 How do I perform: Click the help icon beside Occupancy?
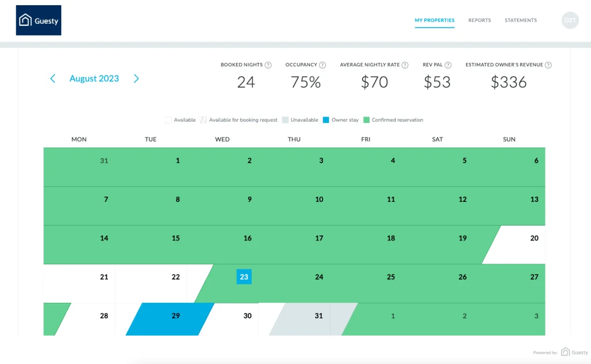(323, 65)
